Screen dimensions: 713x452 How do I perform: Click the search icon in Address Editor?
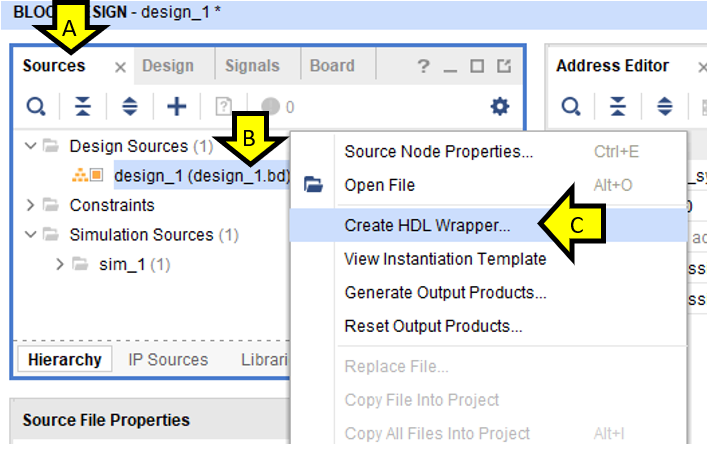tap(571, 107)
